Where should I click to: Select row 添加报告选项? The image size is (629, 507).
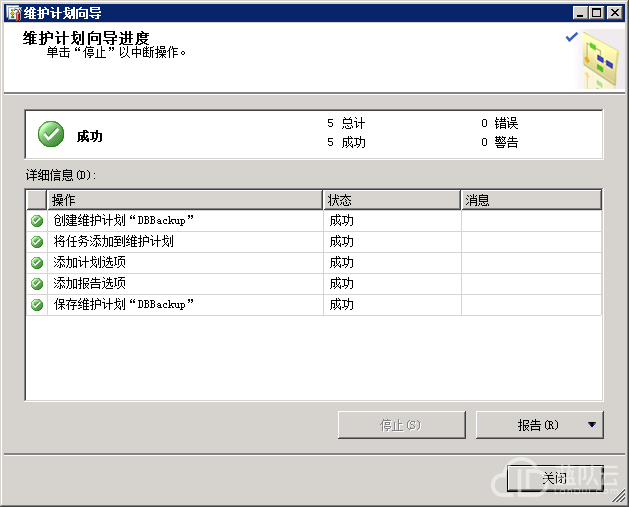[314, 284]
